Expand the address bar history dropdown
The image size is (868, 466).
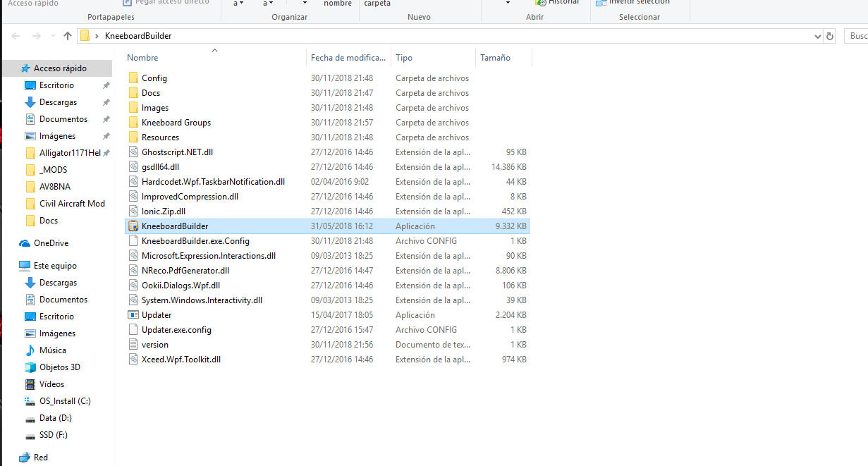pyautogui.click(x=818, y=36)
